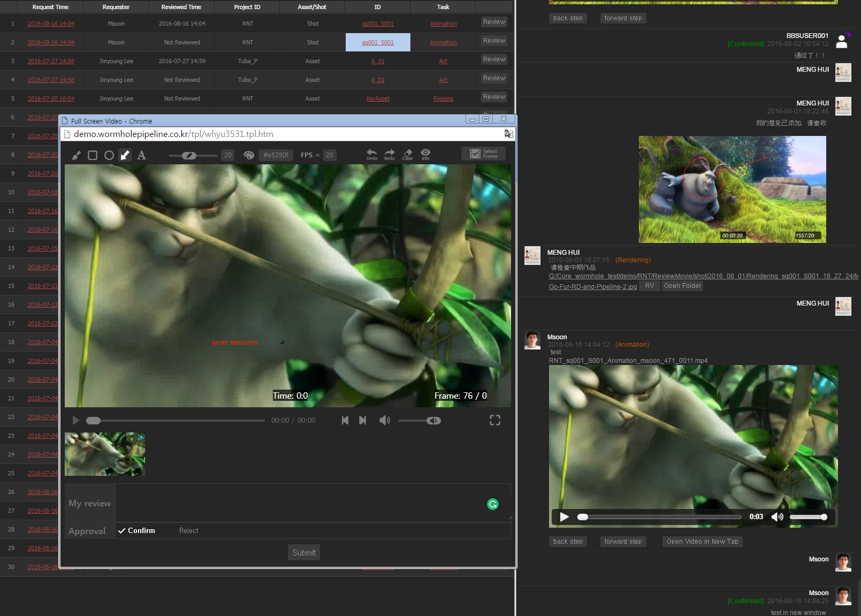Click the RV button
Viewport: 861px width, 616px height.
tap(650, 286)
